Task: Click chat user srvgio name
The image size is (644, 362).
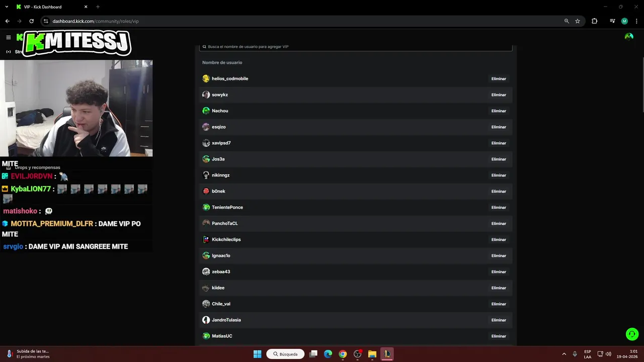Action: (x=13, y=246)
